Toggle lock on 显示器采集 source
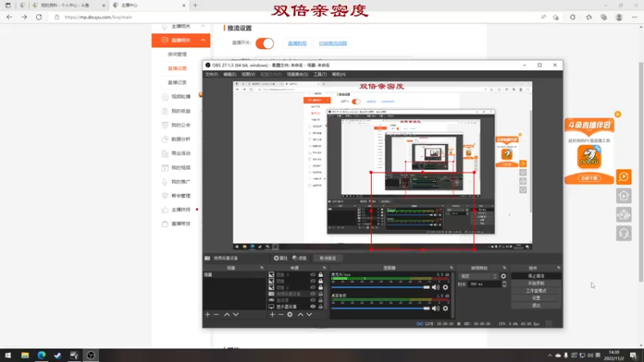644x362 pixels. [320, 306]
